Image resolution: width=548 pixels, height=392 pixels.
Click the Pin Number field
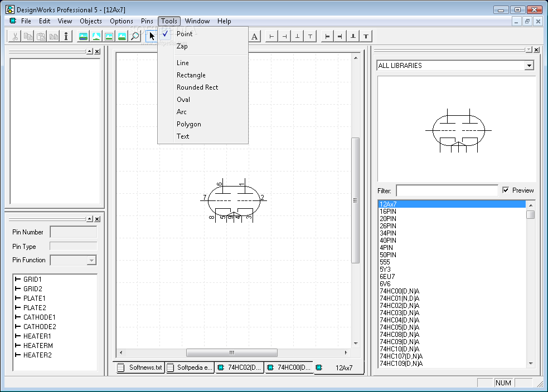coord(74,232)
